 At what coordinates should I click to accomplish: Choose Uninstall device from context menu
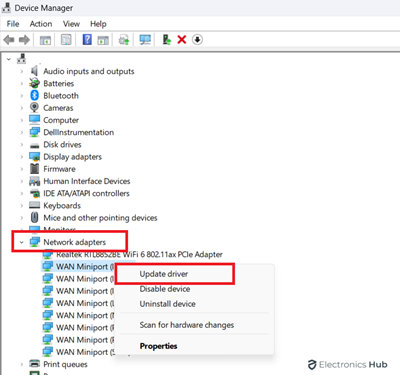pos(167,304)
